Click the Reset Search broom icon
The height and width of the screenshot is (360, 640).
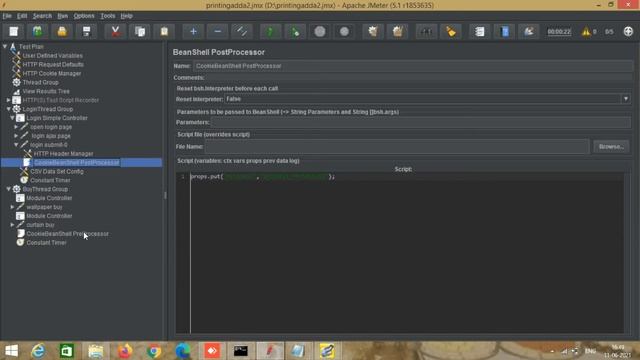tap(451, 31)
